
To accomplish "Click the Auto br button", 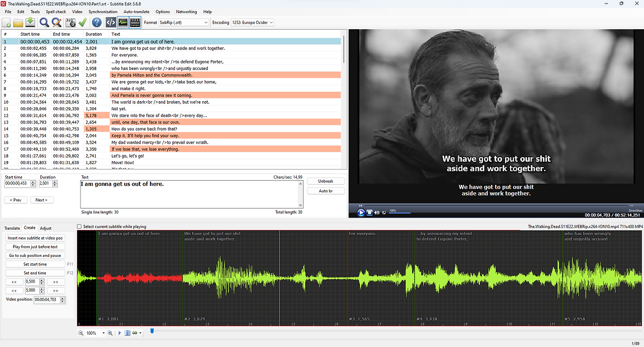I will click(x=326, y=191).
